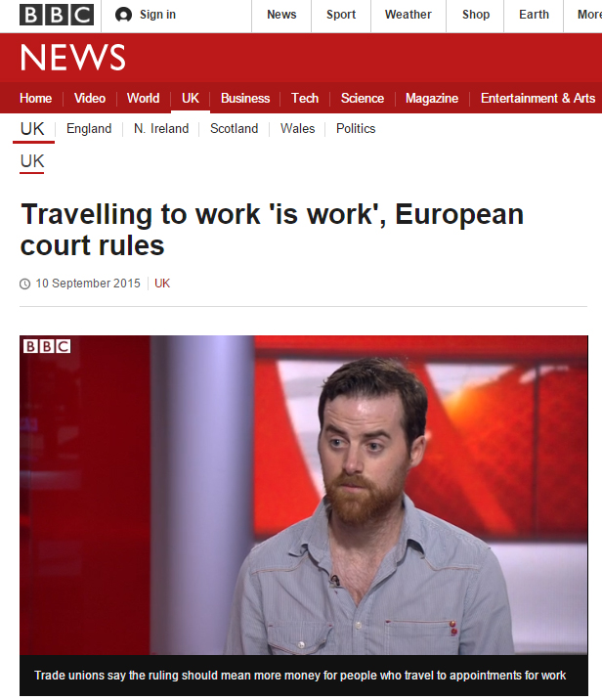Image resolution: width=602 pixels, height=700 pixels.
Task: Click the BBC watermark on the video
Action: (x=47, y=346)
